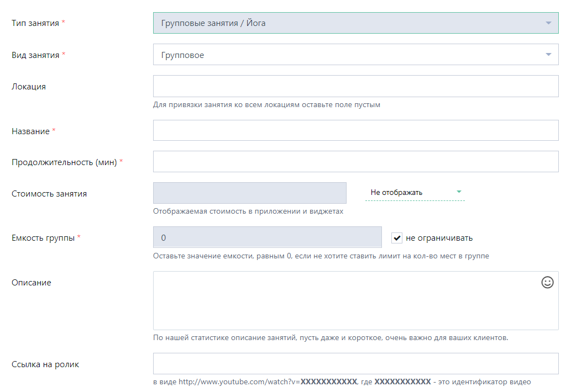Click the arrow of Тип занятия dropdown

coord(548,23)
